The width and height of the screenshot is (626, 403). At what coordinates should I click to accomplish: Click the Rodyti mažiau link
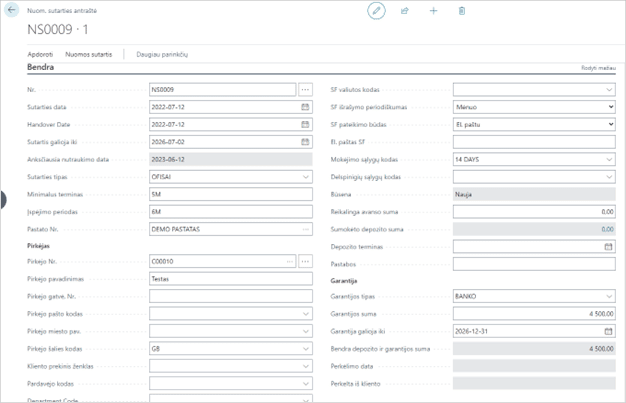595,68
